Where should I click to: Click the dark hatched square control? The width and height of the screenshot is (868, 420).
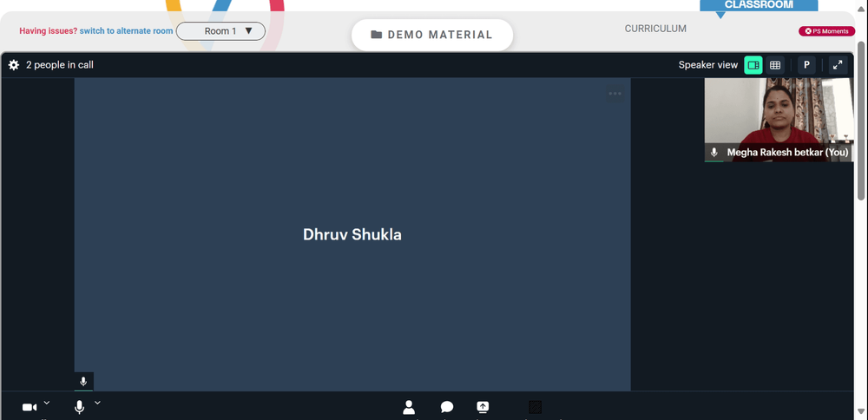[x=536, y=407]
